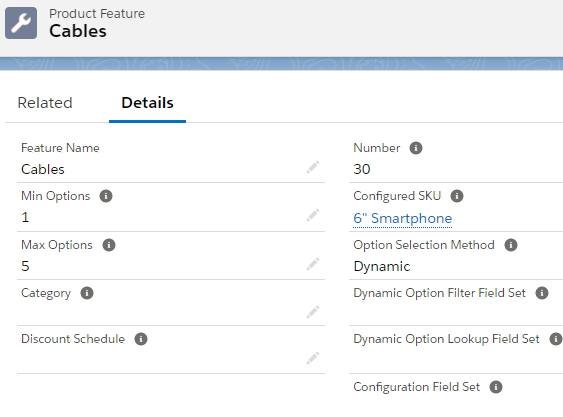Screen dimensions: 563x417
Task: Switch to the Related tab
Action: click(45, 103)
